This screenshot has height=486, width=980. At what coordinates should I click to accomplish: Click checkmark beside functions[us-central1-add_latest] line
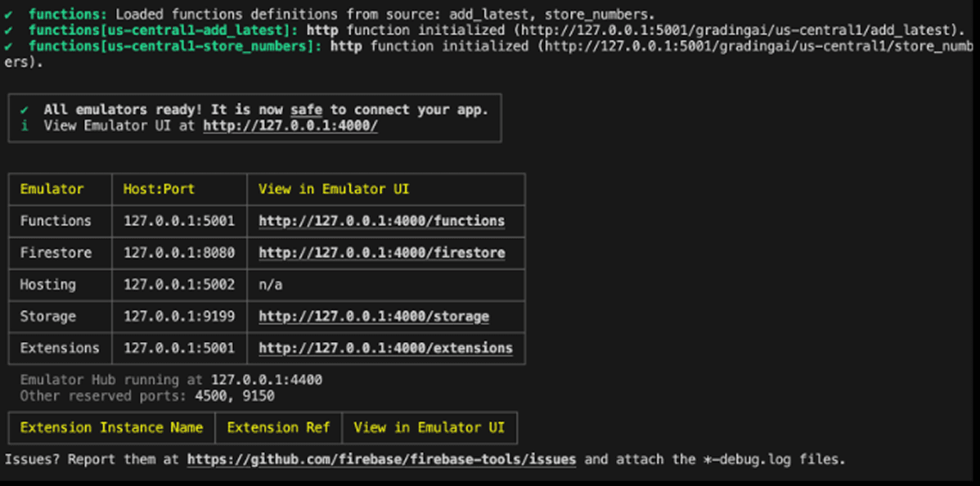pos(8,30)
